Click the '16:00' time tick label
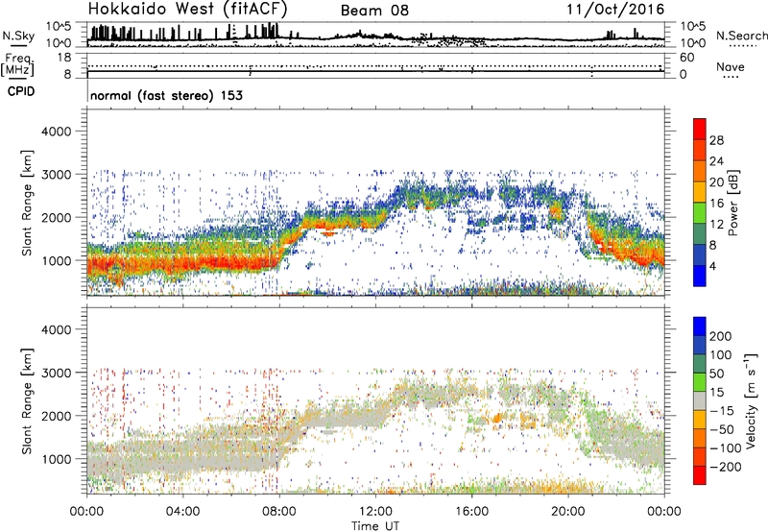Screen dimensions: 768x532 471,512
